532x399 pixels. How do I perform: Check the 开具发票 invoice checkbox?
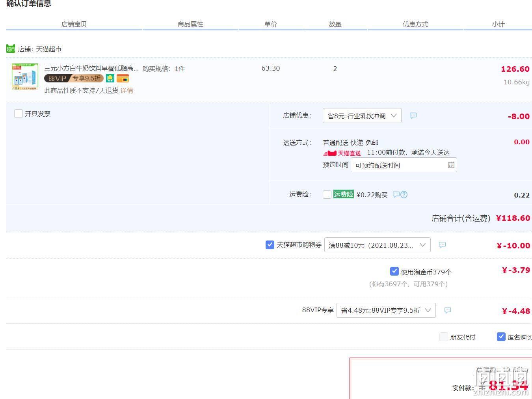[18, 114]
